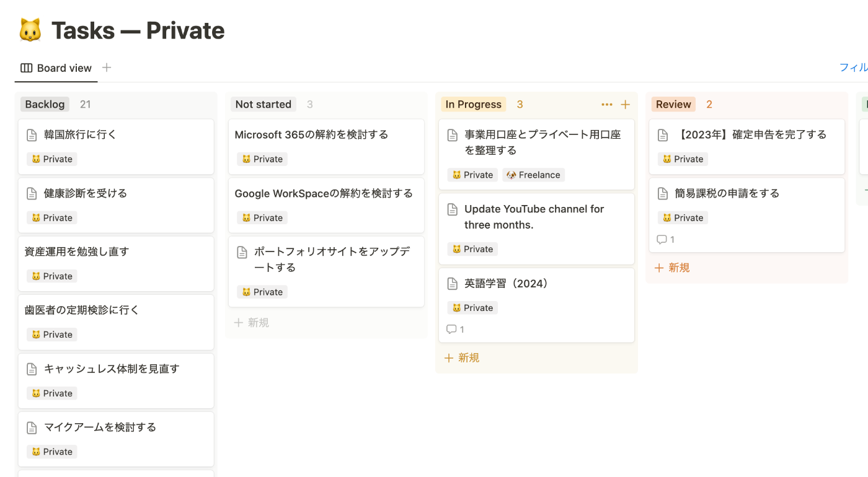
Task: Click the Backlog status label
Action: [x=45, y=105]
